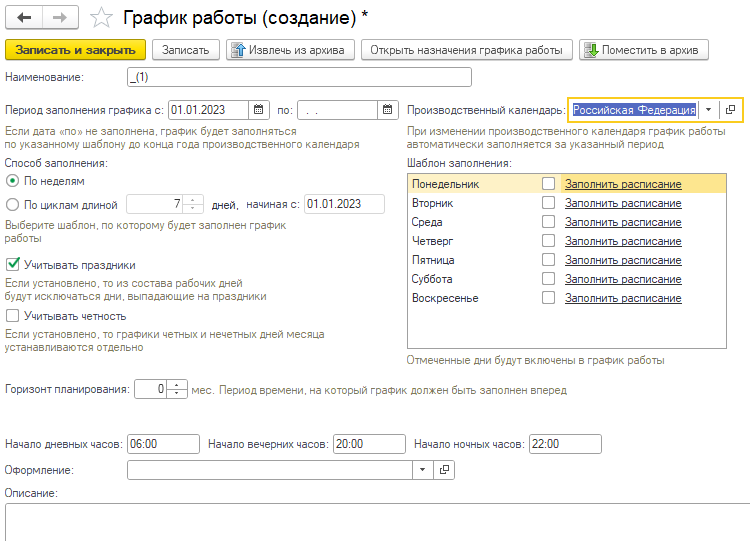750x541 pixels.
Task: Enable Учитывать четность checkbox
Action: click(12, 316)
